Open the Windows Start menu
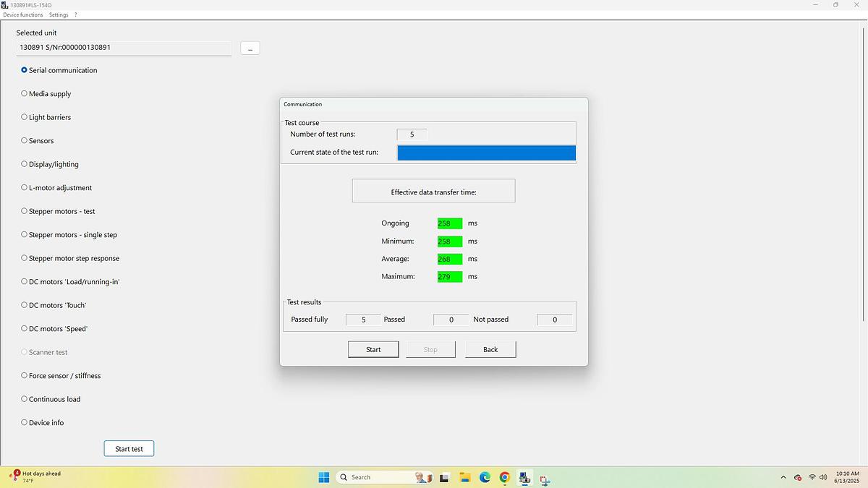868x488 pixels. click(x=324, y=477)
